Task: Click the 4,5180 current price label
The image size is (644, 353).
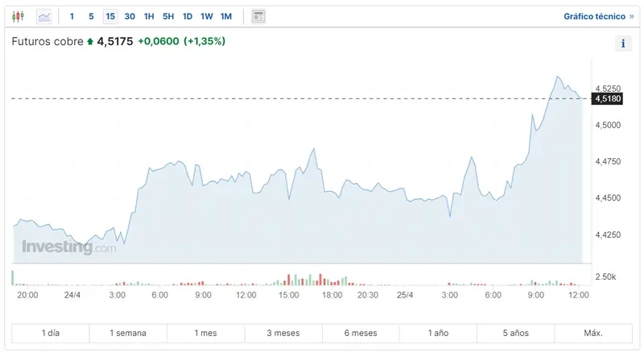Action: (x=607, y=98)
